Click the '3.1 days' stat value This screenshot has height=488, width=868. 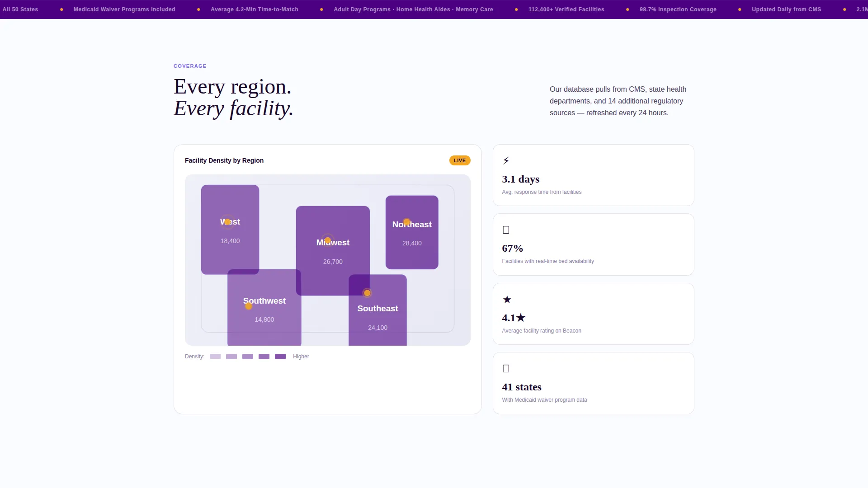[x=521, y=179]
